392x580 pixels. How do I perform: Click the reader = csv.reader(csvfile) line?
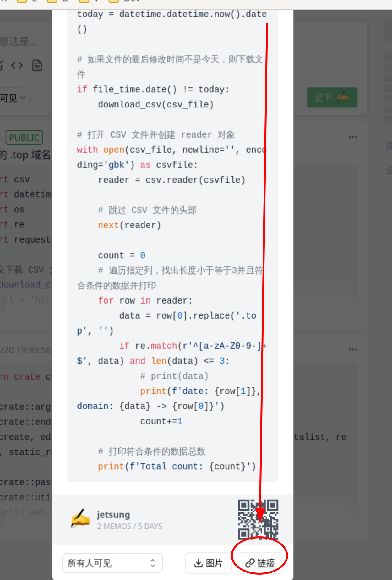pos(171,180)
